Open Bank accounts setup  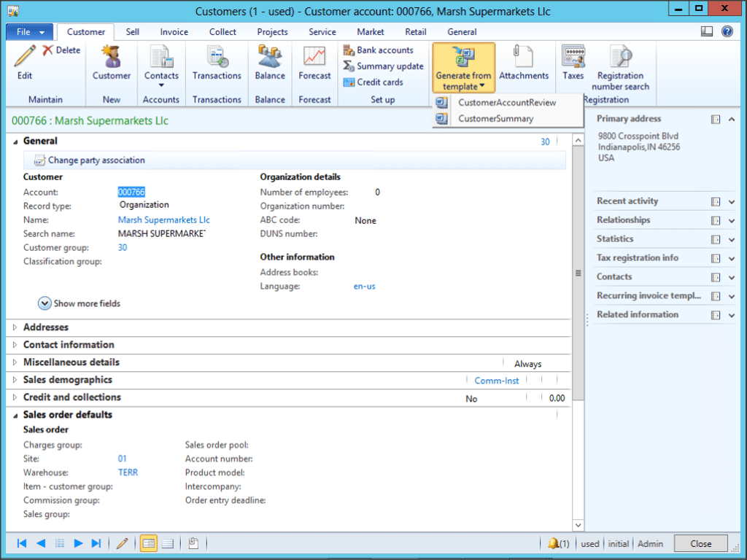(x=380, y=50)
